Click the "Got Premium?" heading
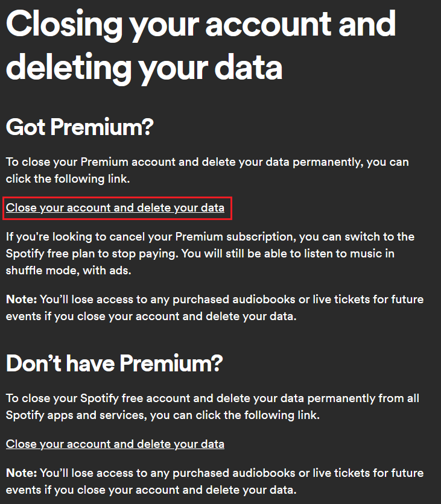 (80, 127)
